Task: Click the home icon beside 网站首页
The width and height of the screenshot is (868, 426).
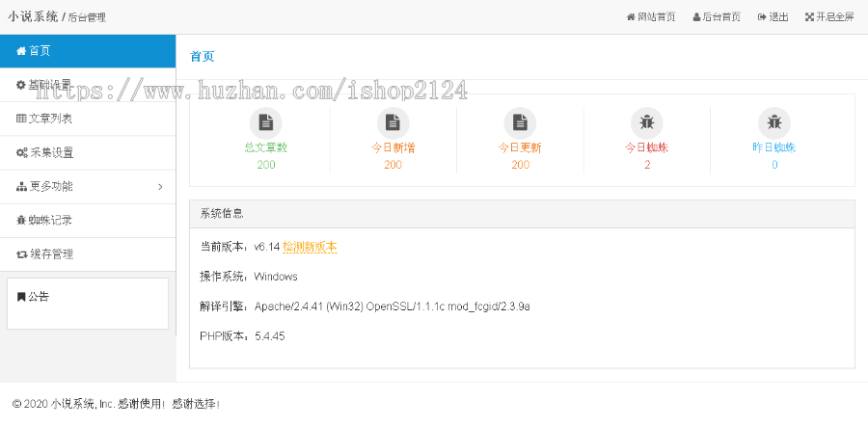Action: [x=631, y=17]
